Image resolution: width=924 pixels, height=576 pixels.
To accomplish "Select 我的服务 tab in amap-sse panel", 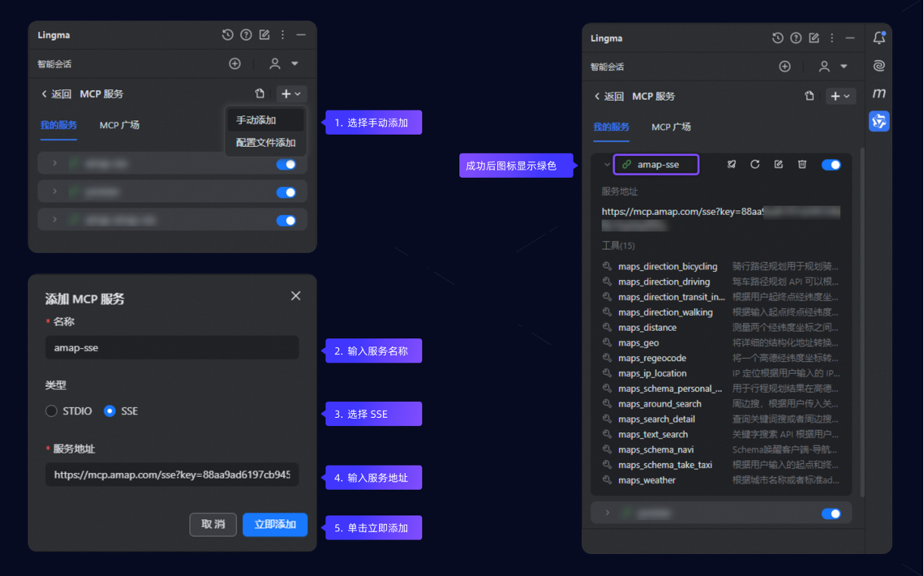I will [611, 127].
